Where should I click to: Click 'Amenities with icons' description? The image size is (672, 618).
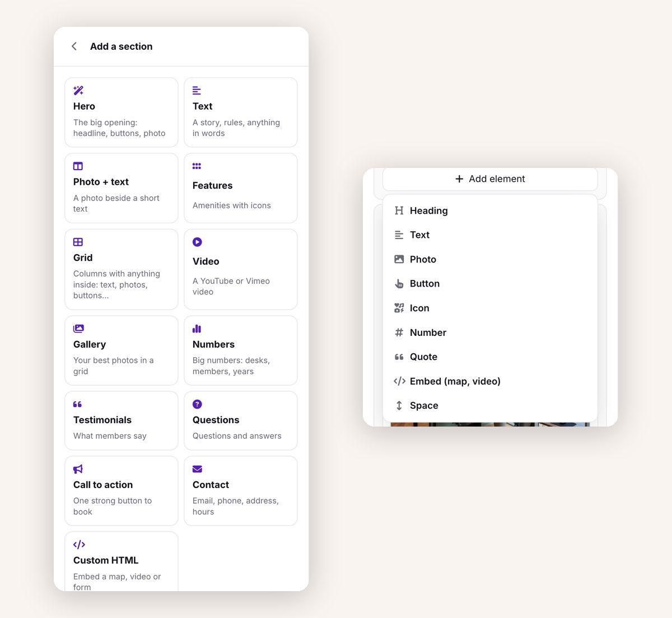coord(231,205)
